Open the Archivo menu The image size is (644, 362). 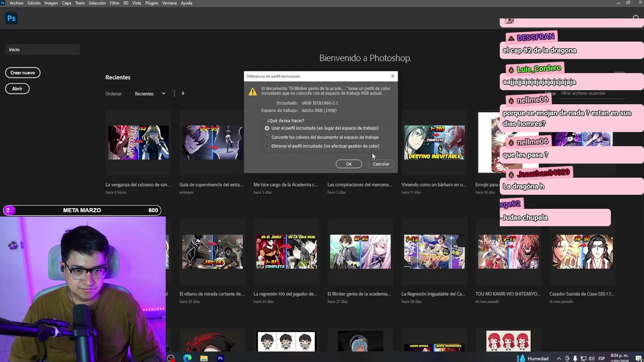point(16,3)
